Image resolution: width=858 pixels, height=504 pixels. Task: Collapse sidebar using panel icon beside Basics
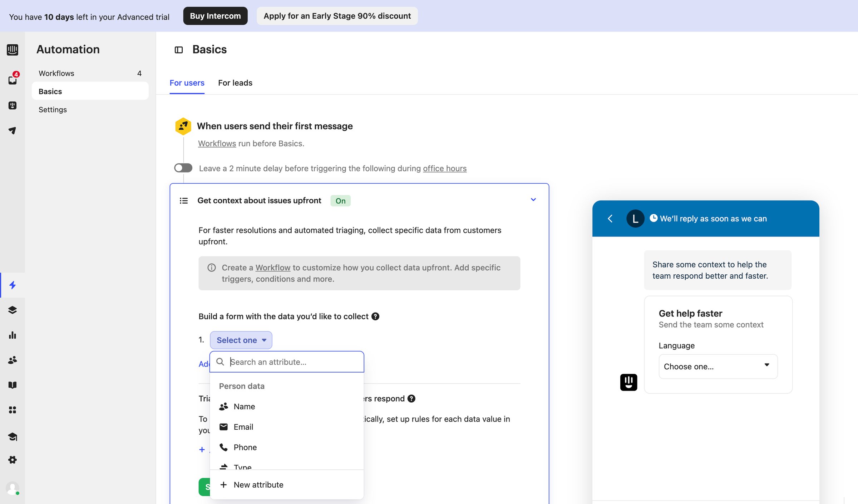click(179, 50)
